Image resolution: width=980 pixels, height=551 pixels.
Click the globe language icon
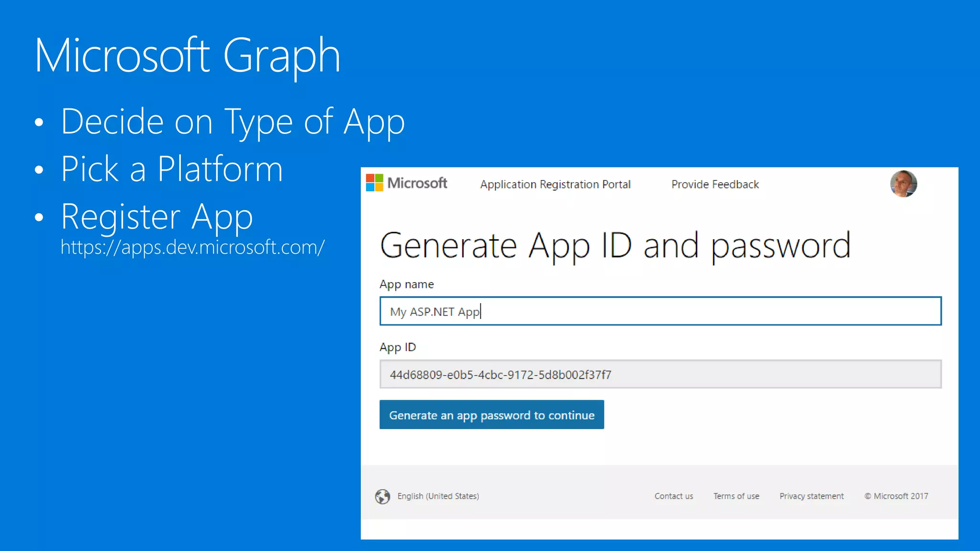pyautogui.click(x=382, y=496)
